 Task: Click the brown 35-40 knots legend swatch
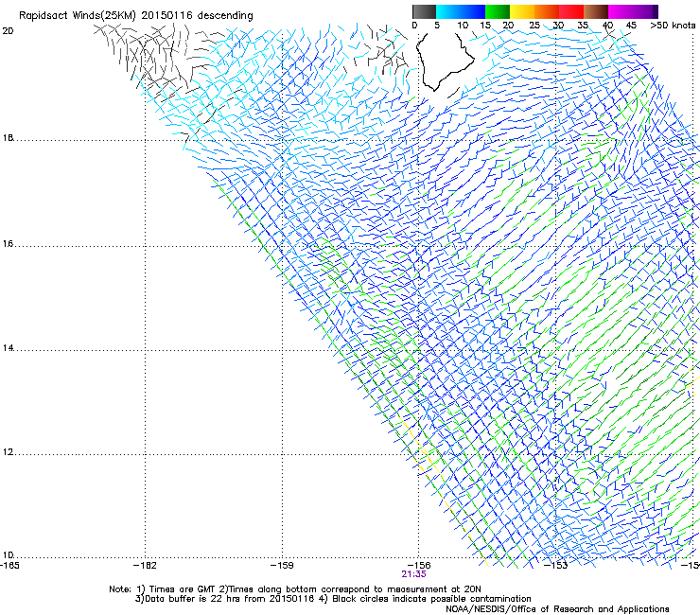(x=596, y=11)
